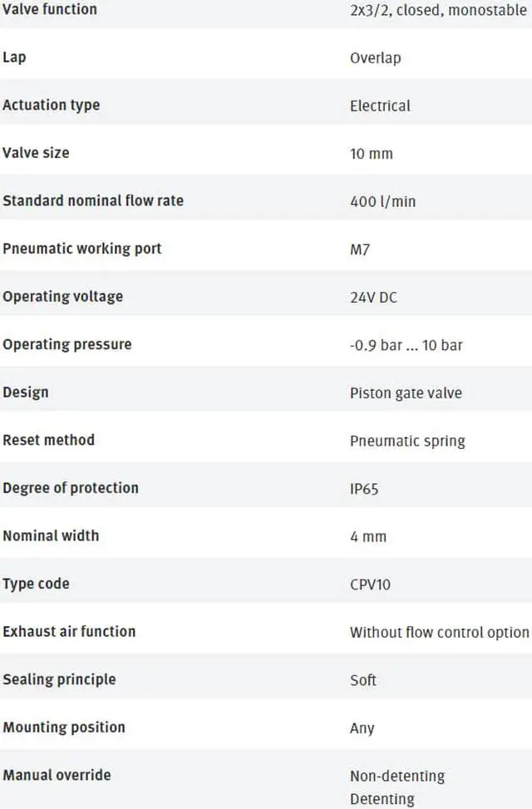Screen dimensions: 532x809
Task: Click the "Actuation type" label
Action: (x=51, y=105)
